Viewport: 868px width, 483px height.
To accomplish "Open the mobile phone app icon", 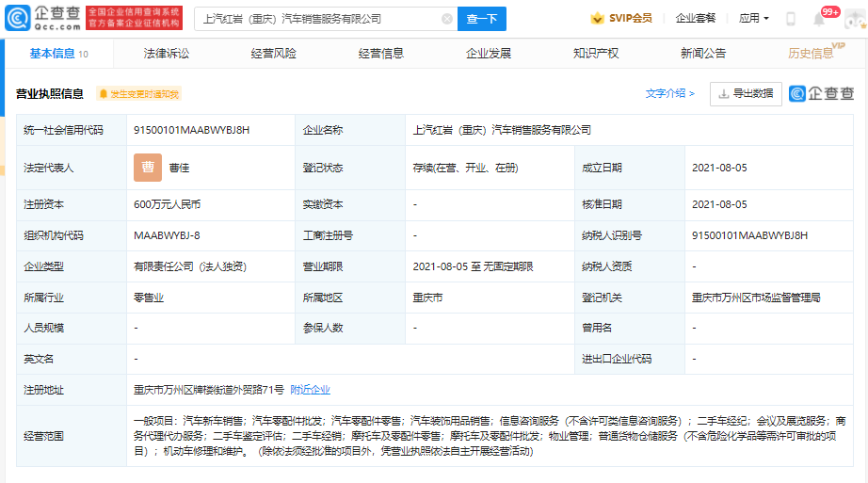I will coord(791,19).
